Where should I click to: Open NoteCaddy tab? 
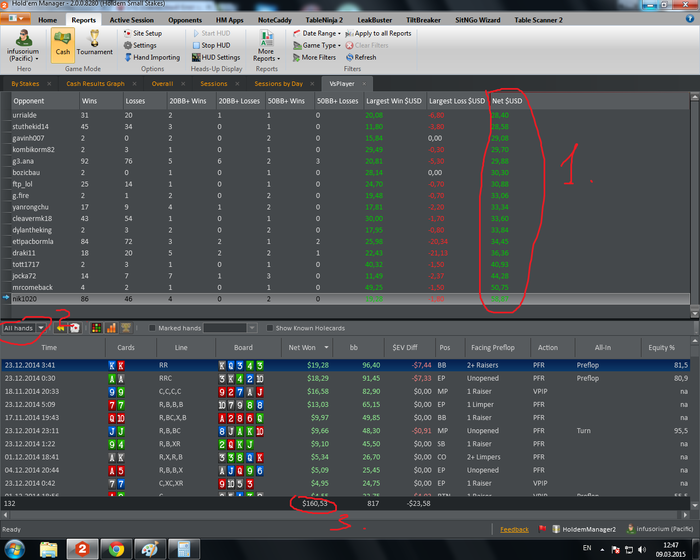(275, 20)
